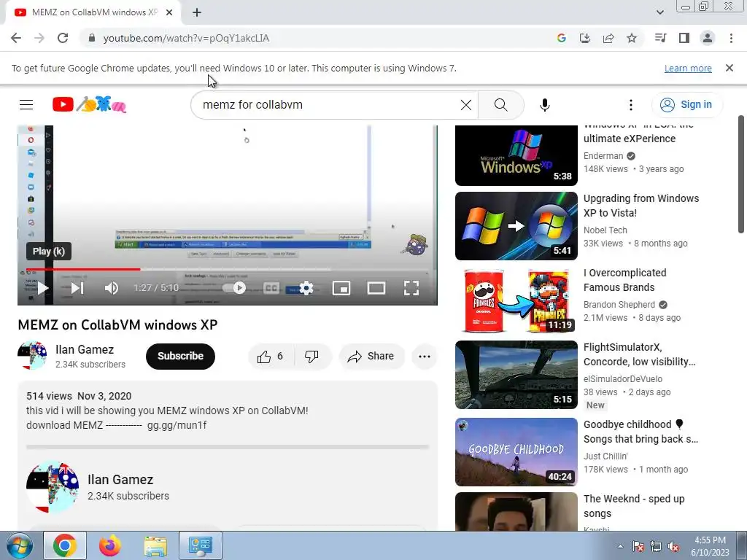
Task: Click Ilan Gamez channel name under title
Action: tap(85, 349)
